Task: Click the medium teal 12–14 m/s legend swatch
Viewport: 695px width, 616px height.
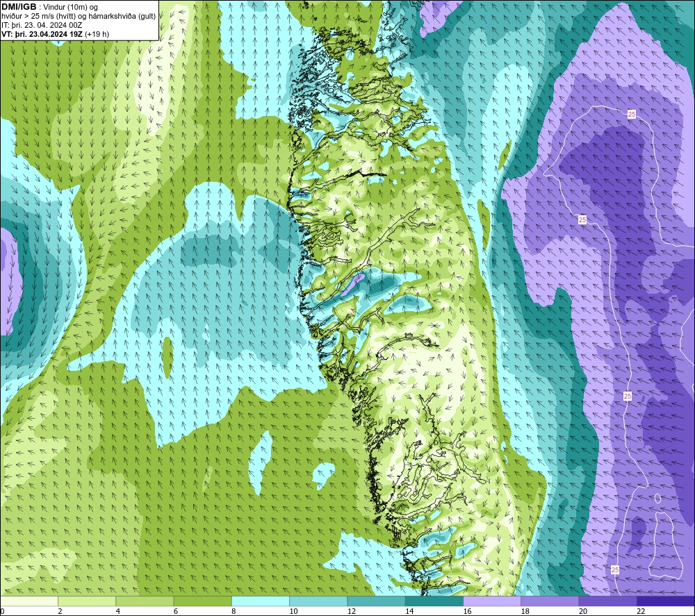Action: coord(376,601)
